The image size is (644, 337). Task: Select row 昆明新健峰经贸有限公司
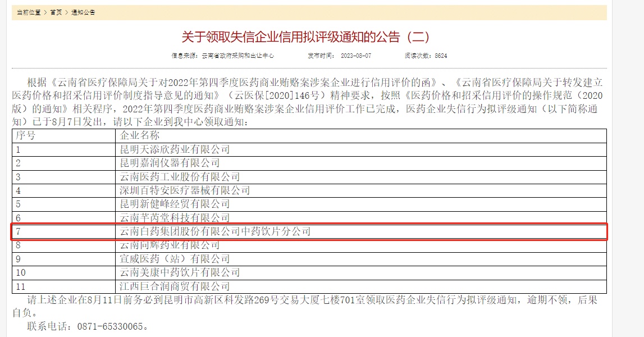point(309,204)
